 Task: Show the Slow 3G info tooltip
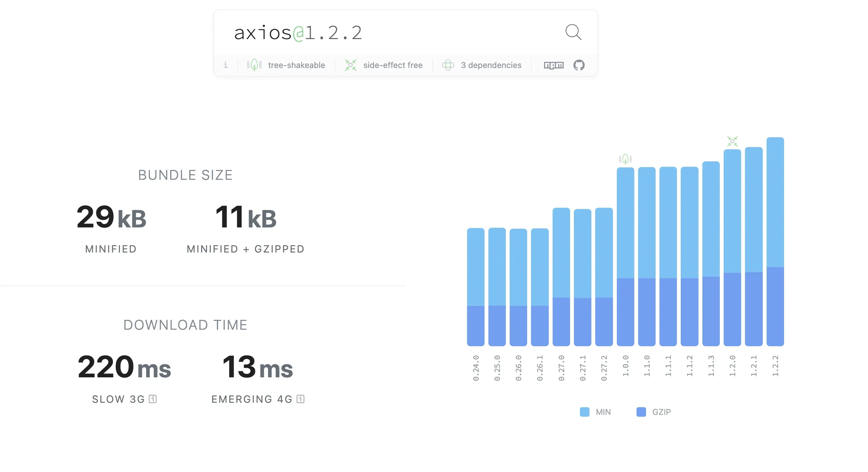tap(153, 399)
